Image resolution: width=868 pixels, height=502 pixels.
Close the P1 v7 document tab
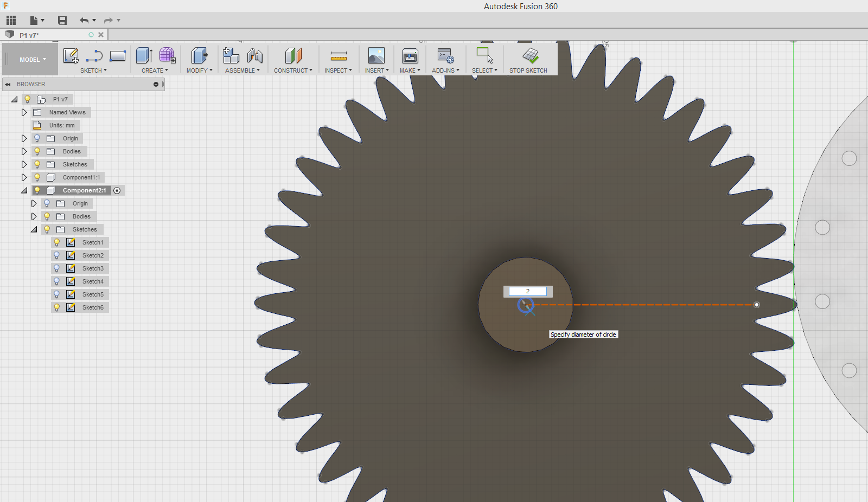[x=101, y=35]
